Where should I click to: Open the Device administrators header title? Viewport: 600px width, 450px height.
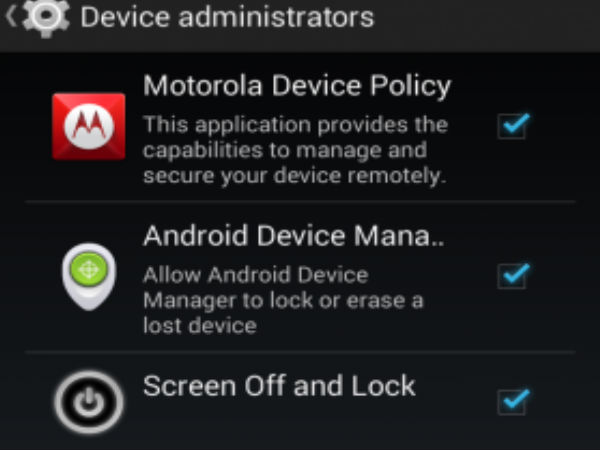coord(227,17)
